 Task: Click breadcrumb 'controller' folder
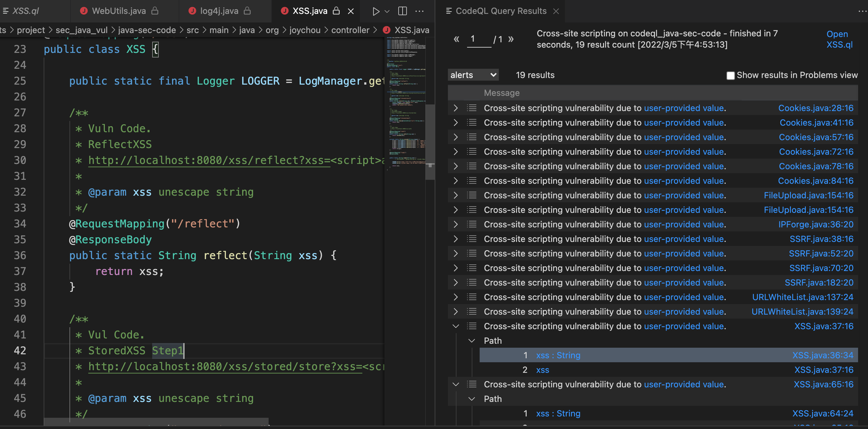click(x=350, y=30)
